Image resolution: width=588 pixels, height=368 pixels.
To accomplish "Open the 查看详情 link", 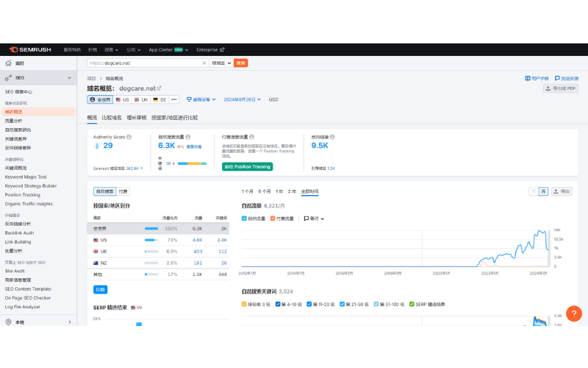I will tap(194, 146).
